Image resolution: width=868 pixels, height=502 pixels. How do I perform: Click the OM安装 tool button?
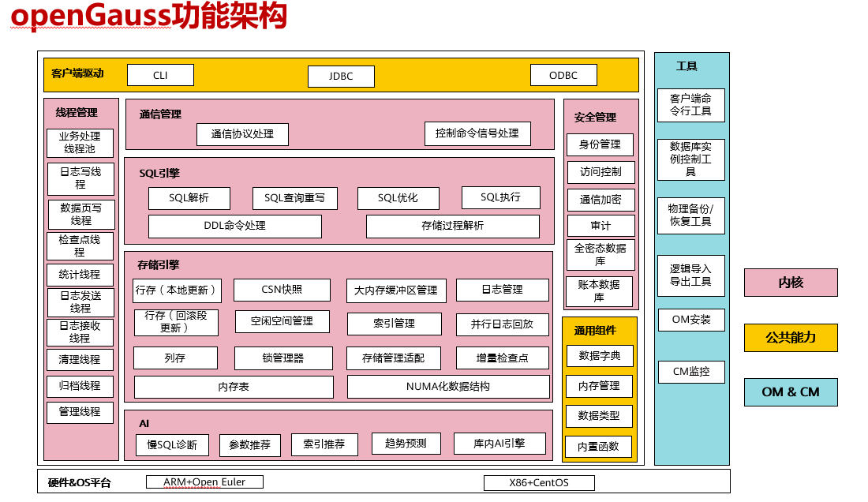point(690,320)
